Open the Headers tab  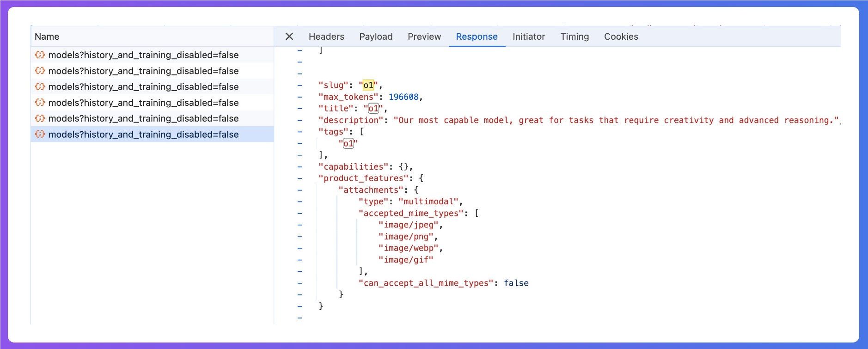click(x=326, y=37)
